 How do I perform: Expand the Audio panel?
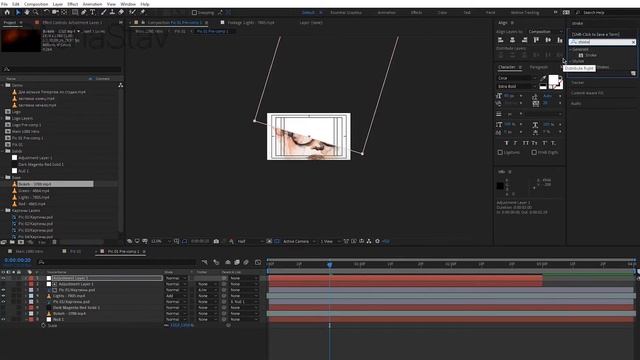click(576, 104)
